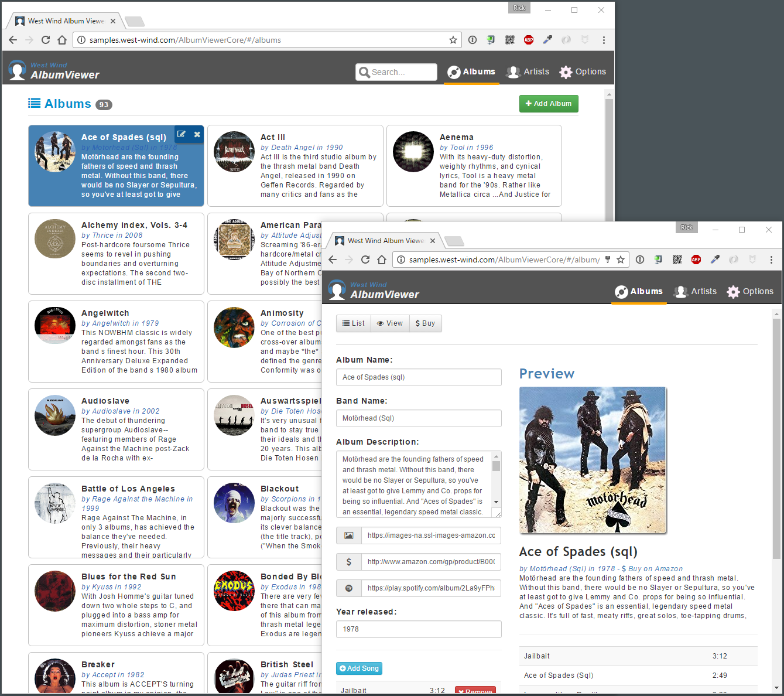This screenshot has width=784, height=696.
Task: Open QR code extension in back window
Action: click(510, 40)
